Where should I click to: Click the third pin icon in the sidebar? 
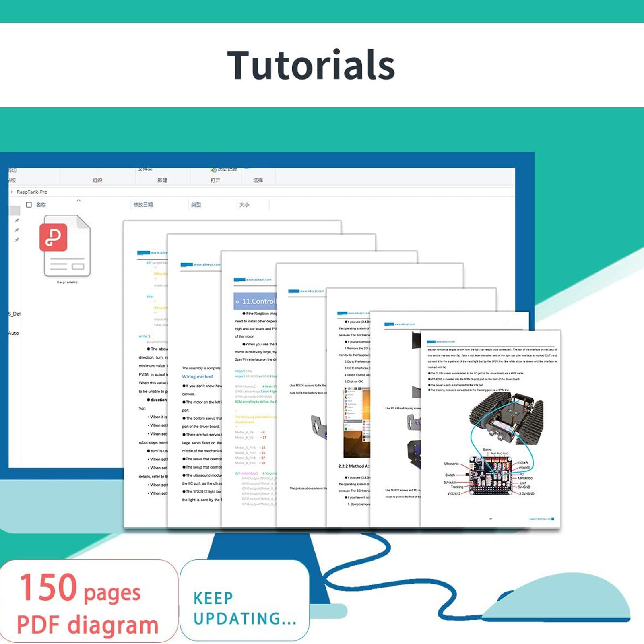click(17, 240)
